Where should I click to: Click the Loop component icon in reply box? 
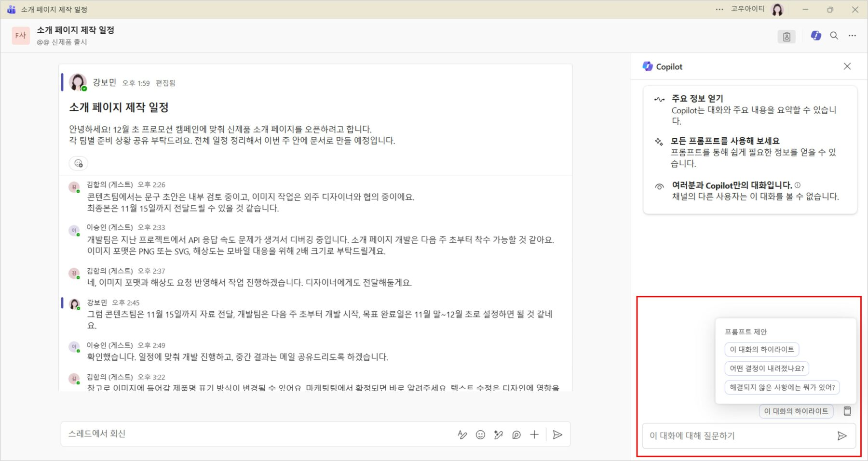pyautogui.click(x=516, y=435)
